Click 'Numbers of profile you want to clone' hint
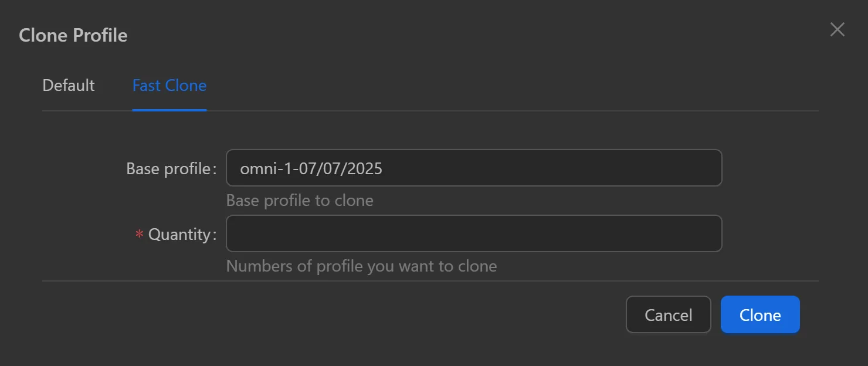Image resolution: width=868 pixels, height=366 pixels. 361,266
